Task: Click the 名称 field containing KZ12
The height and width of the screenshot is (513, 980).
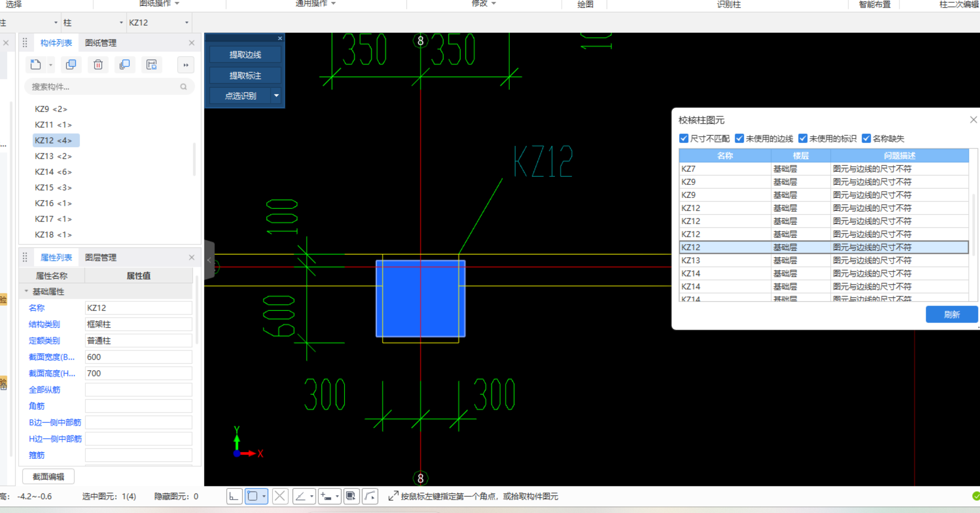Action: 138,308
